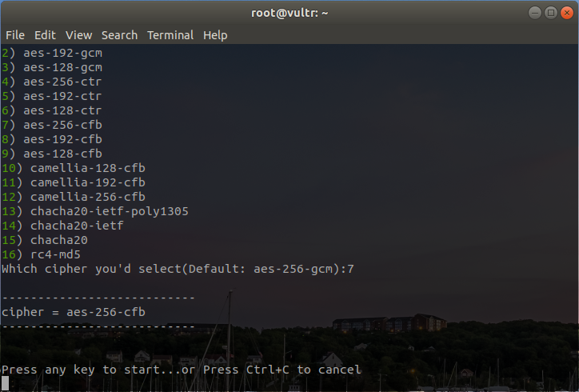This screenshot has width=579, height=392.
Task: Click the terminal cursor block
Action: [x=5, y=384]
